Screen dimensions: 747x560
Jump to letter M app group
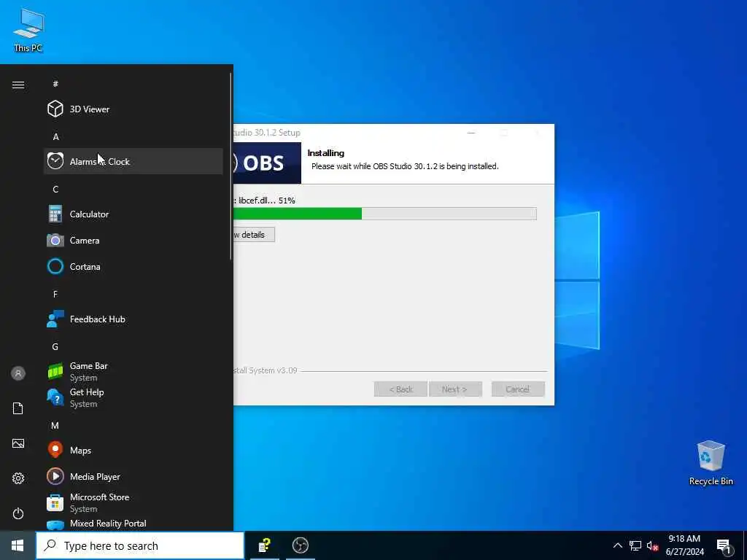(55, 426)
